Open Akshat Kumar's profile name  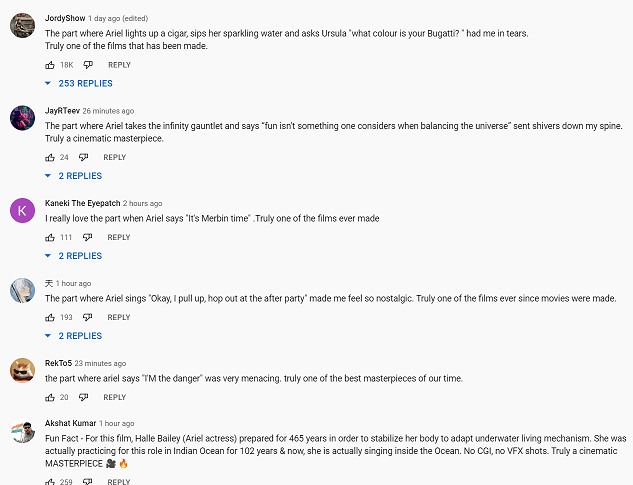coord(71,423)
